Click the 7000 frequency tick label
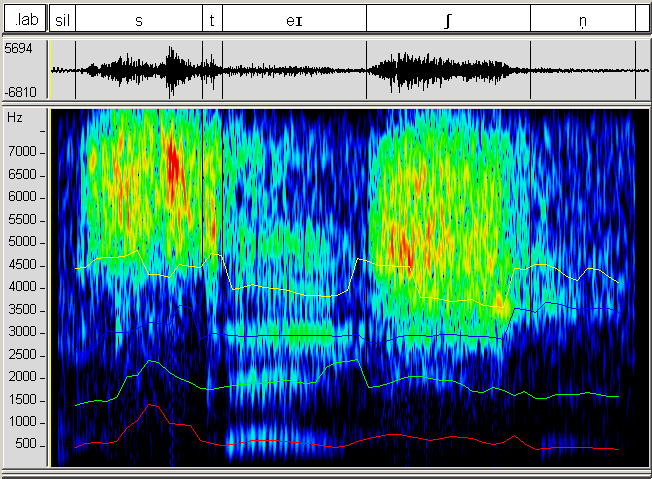 click(x=23, y=152)
